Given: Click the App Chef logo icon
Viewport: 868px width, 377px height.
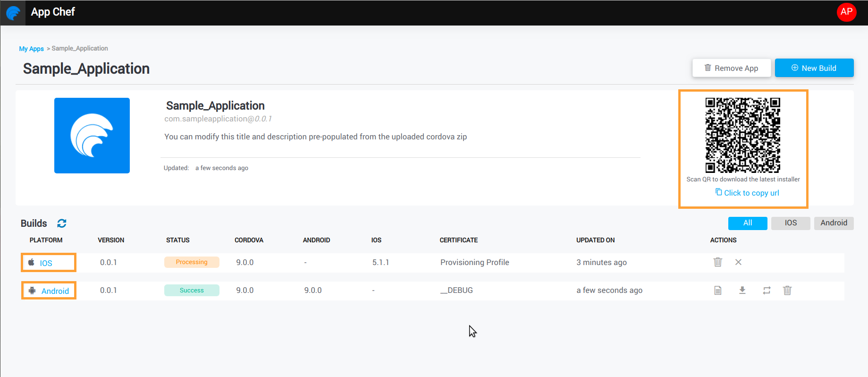Looking at the screenshot, I should click(x=13, y=13).
